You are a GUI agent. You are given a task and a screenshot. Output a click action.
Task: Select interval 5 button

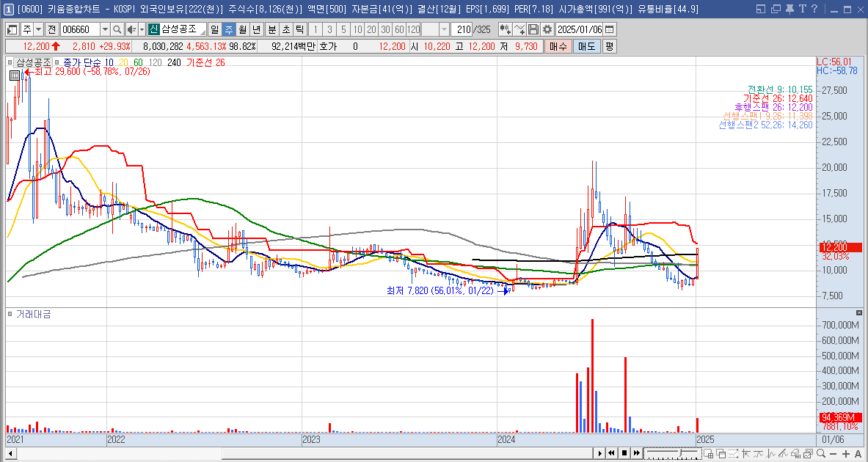[343, 29]
